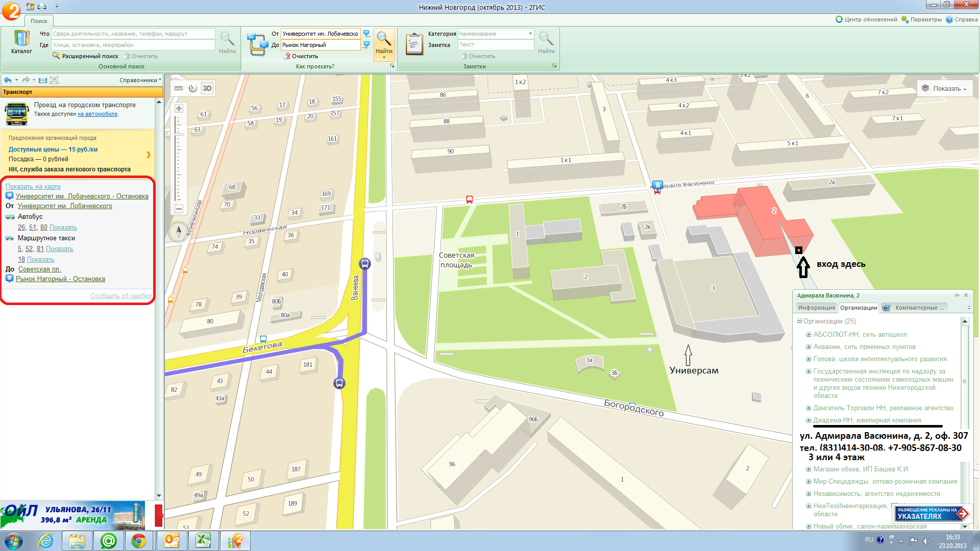The width and height of the screenshot is (980, 551).
Task: Click the A-B route icon in Как проехать
Action: pos(257,44)
